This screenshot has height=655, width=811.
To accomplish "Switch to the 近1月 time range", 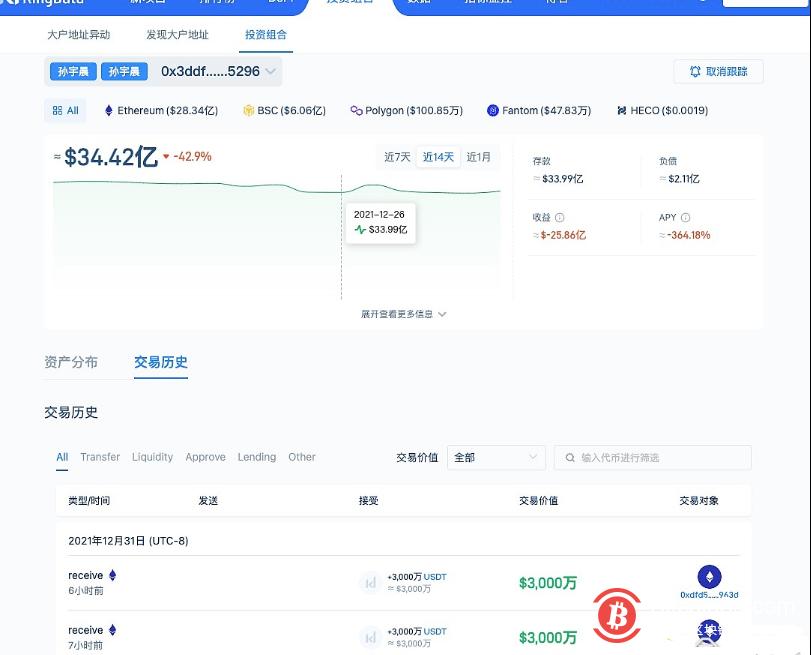I will pos(479,157).
